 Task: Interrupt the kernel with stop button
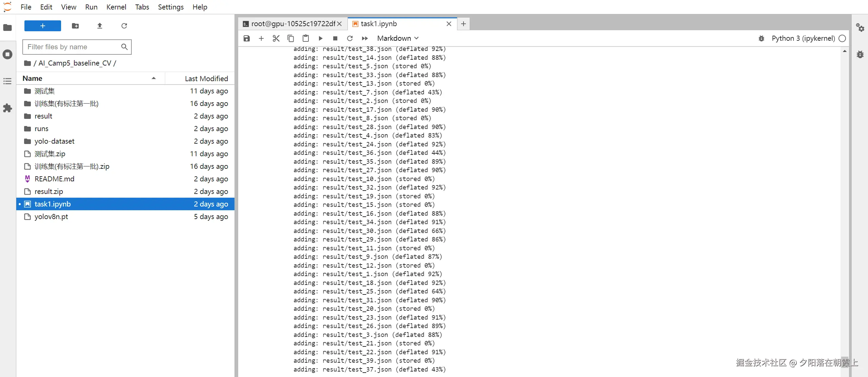tap(335, 38)
